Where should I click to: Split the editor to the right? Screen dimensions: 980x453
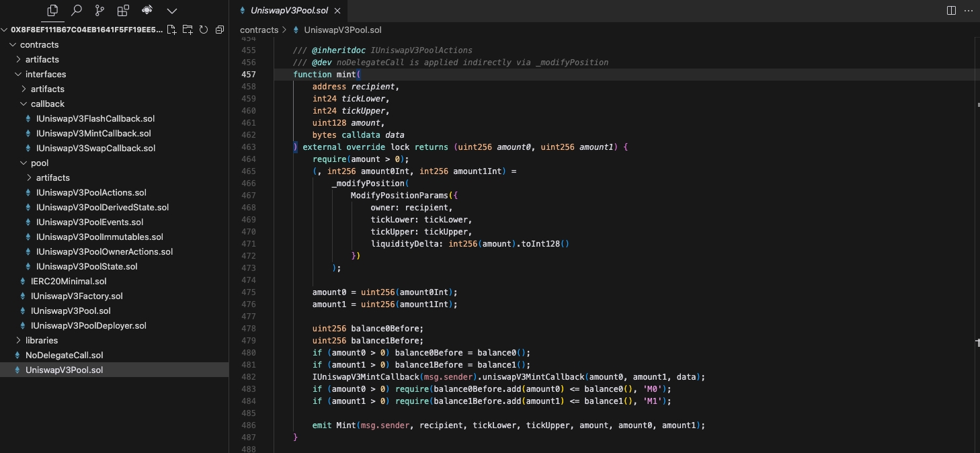(x=951, y=11)
